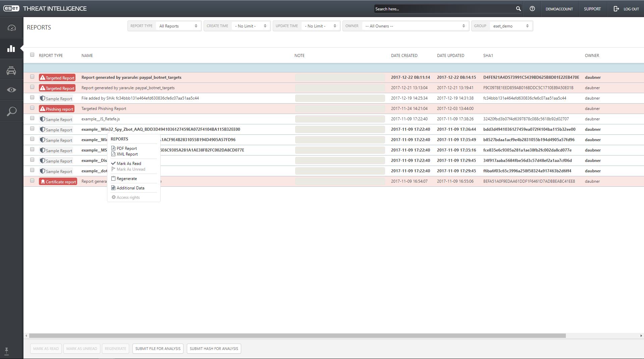644x359 pixels.
Task: Open the botnet car icon in sidebar
Action: (x=11, y=70)
